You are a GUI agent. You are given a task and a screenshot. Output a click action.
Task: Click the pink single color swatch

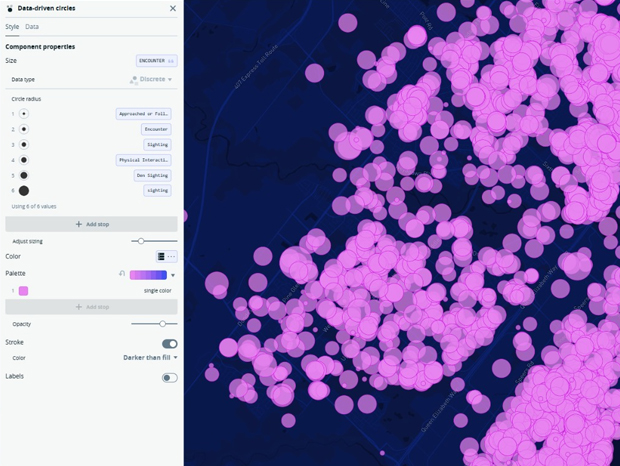tap(23, 291)
